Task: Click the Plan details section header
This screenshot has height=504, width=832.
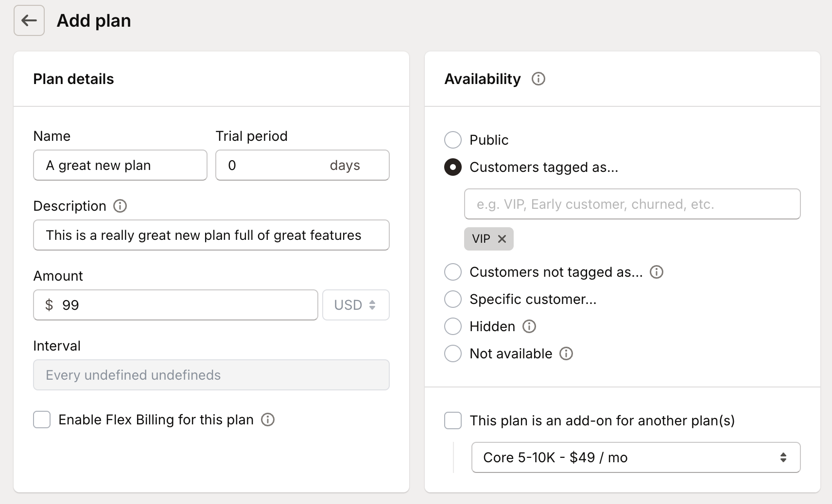Action: coord(73,79)
